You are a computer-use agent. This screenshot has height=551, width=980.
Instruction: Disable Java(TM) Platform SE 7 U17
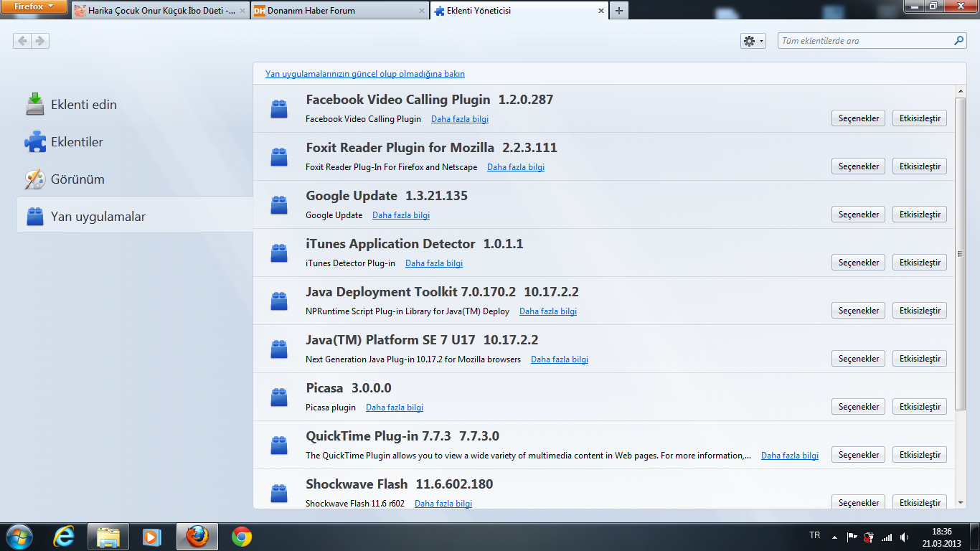pos(920,359)
